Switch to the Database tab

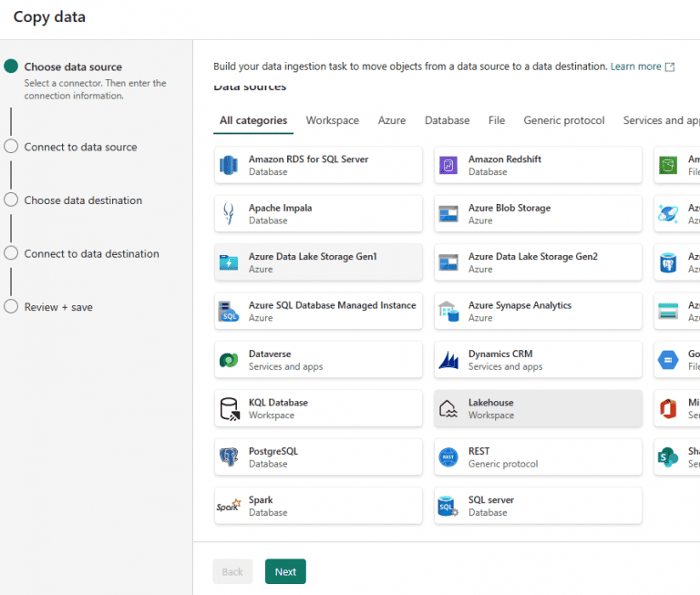447,120
